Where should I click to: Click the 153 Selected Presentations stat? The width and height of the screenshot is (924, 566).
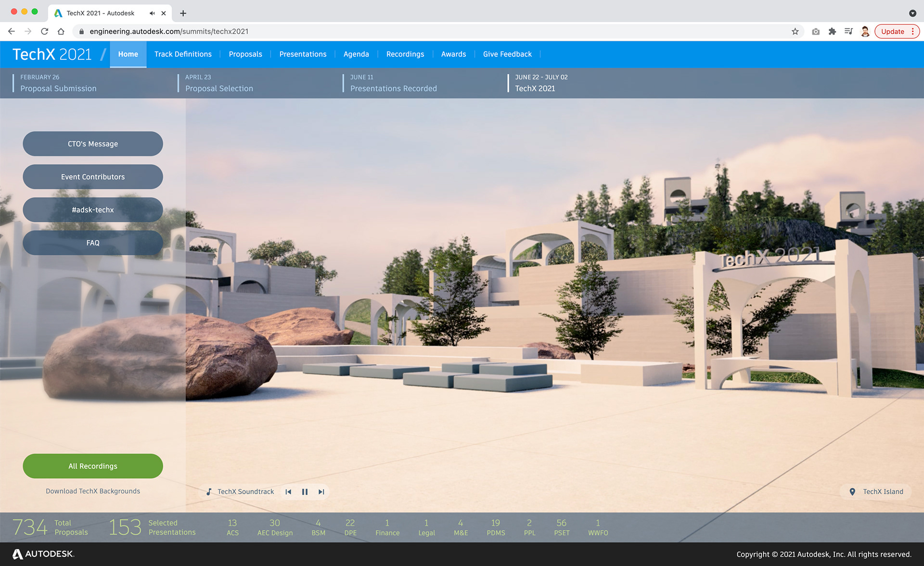[152, 527]
